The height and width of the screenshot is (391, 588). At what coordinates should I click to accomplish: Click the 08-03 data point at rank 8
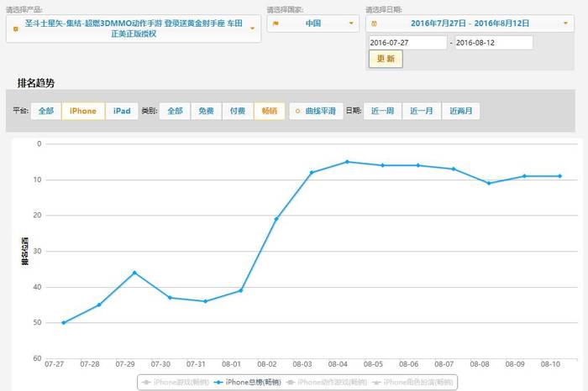312,173
